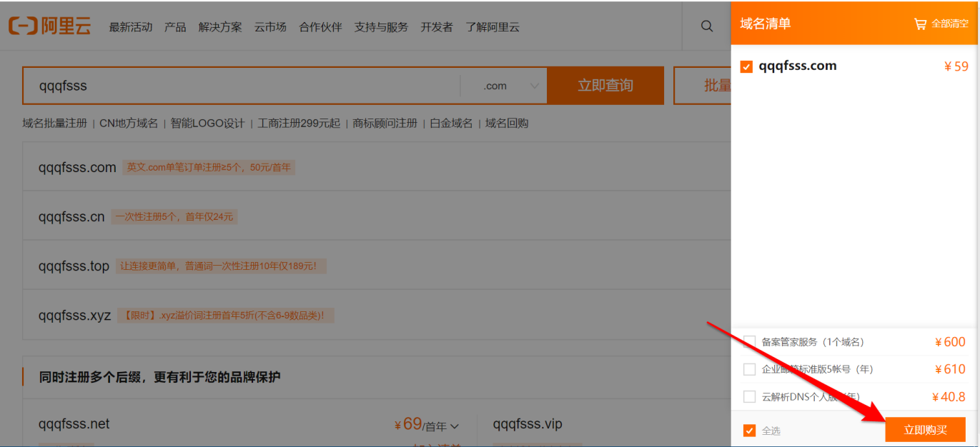Open the 智能LOGO设计 link
Screen dimensions: 980x447
(x=207, y=123)
